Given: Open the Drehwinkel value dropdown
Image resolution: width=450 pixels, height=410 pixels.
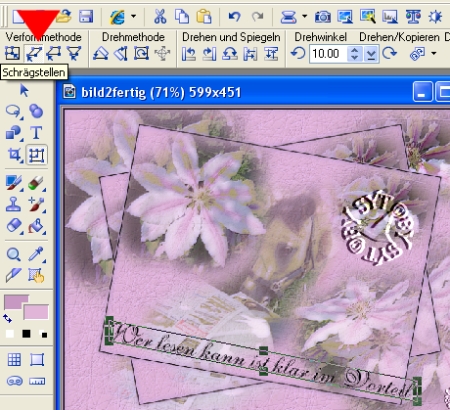Looking at the screenshot, I should pos(371,54).
